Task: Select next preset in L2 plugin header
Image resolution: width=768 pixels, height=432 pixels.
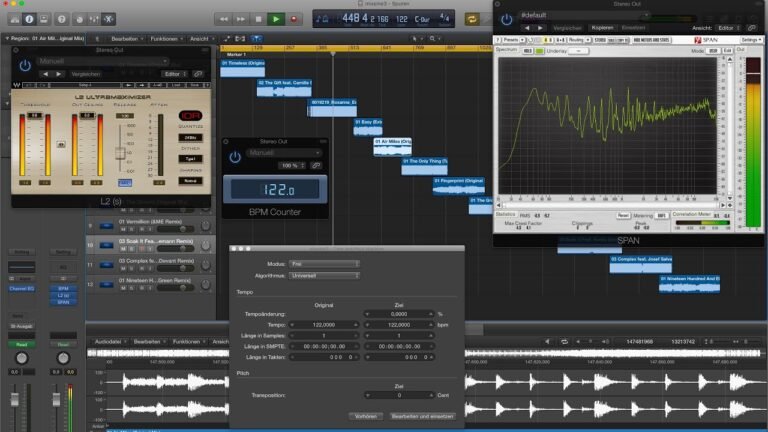Action: (x=59, y=74)
